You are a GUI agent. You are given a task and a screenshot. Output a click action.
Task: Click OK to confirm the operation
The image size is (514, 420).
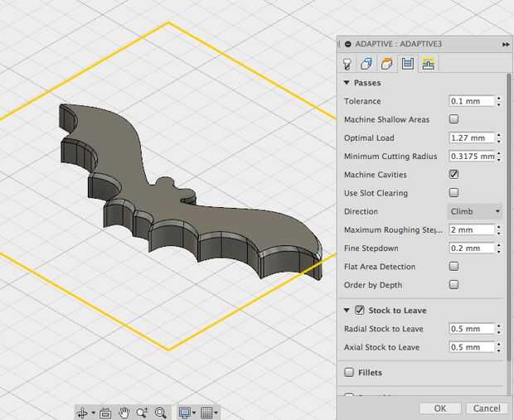(x=439, y=408)
